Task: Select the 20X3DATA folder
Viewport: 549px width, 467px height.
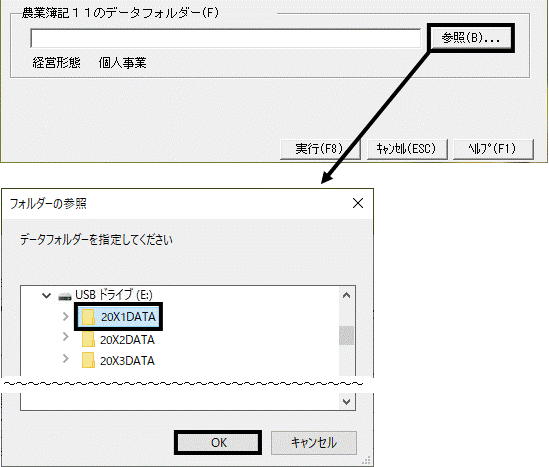Action: 127,361
